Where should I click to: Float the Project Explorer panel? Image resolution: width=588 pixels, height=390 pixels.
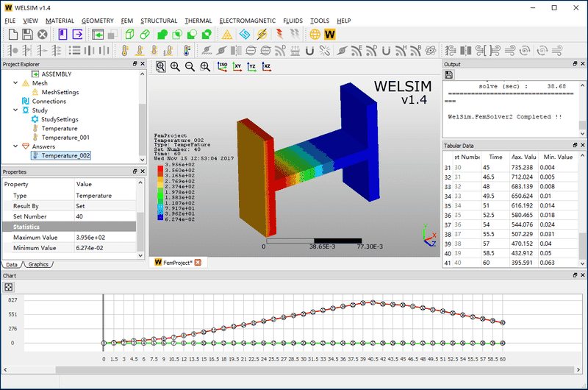pyautogui.click(x=135, y=64)
